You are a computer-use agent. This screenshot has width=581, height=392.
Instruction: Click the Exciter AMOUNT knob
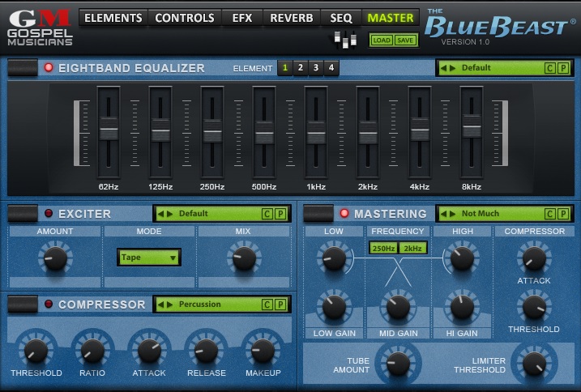tap(55, 258)
